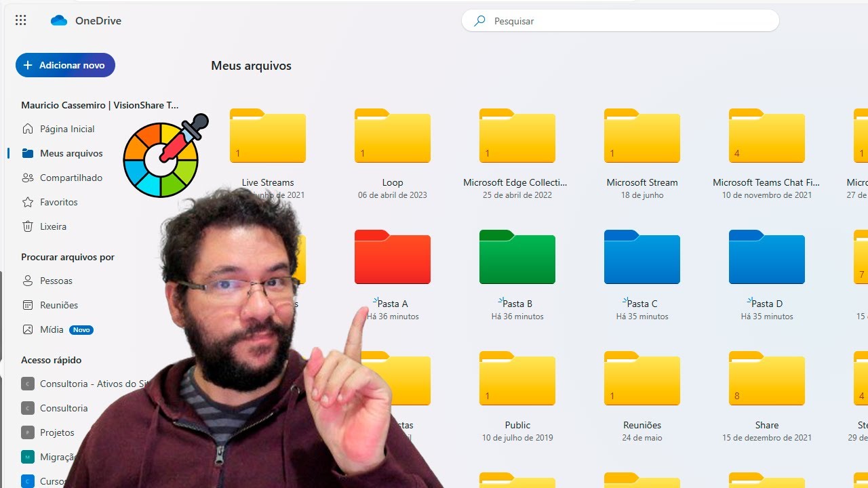
Task: Click the person icon beside Pessoas
Action: [x=28, y=281]
